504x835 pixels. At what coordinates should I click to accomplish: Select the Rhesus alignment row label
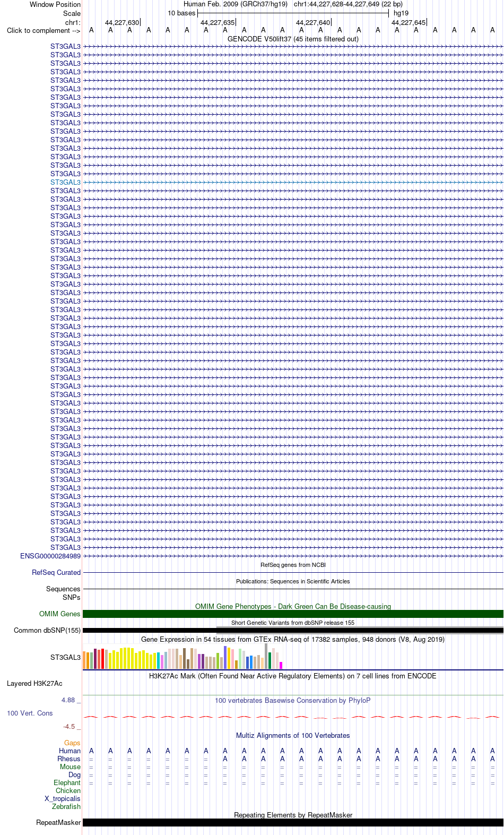[x=69, y=759]
